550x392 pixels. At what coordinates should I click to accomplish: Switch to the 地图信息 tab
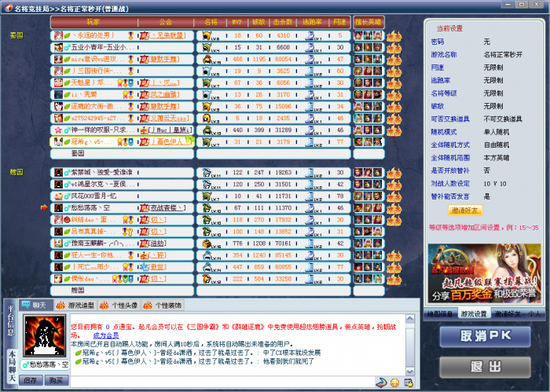coord(440,313)
